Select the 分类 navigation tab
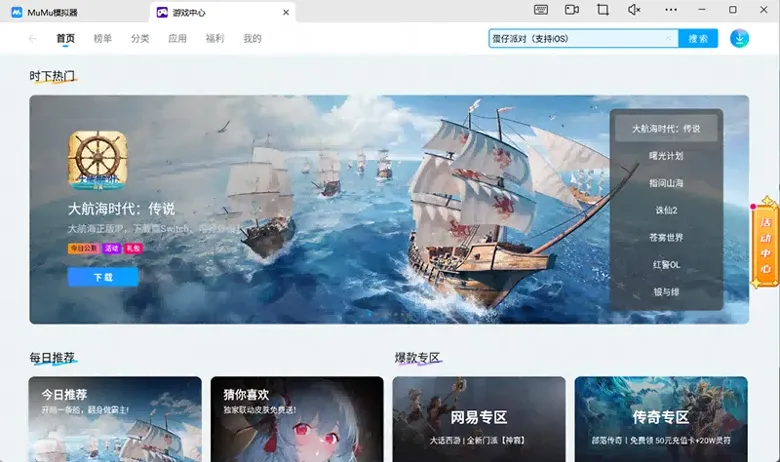Viewport: 780px width, 462px height. pyautogui.click(x=140, y=39)
